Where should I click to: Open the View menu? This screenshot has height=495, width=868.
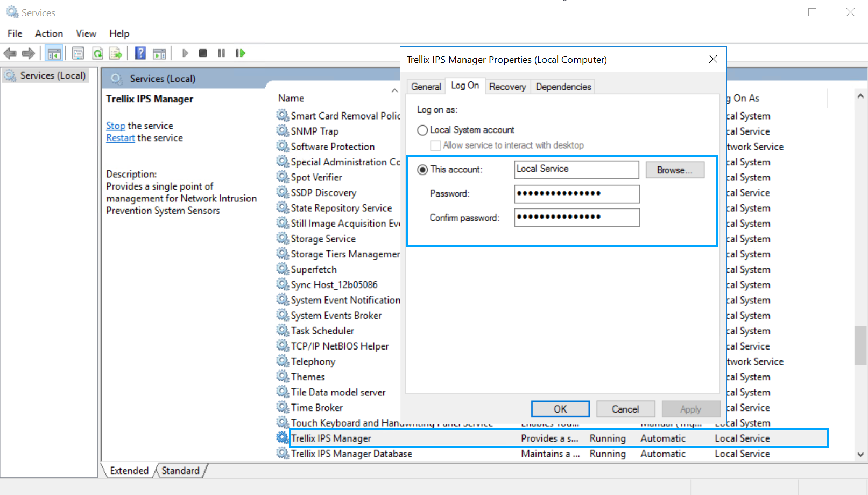86,33
